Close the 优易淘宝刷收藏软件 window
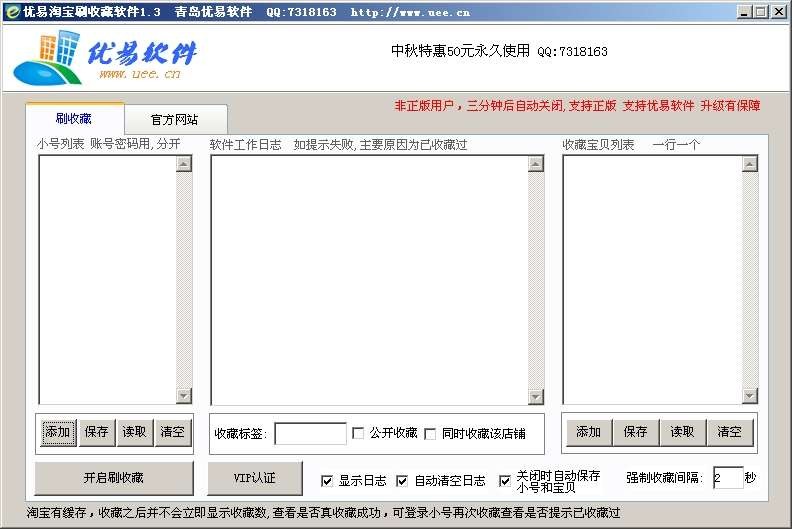The width and height of the screenshot is (792, 529). click(779, 12)
